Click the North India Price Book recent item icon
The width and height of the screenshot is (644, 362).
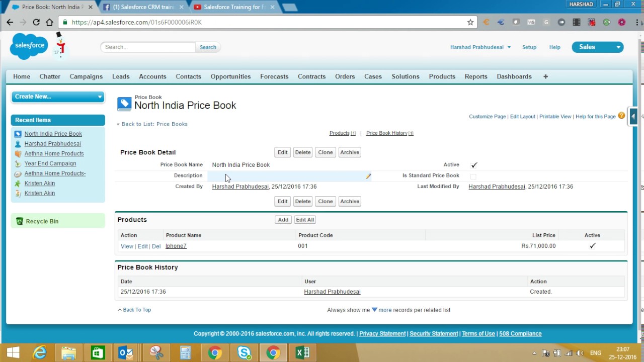[x=18, y=134]
